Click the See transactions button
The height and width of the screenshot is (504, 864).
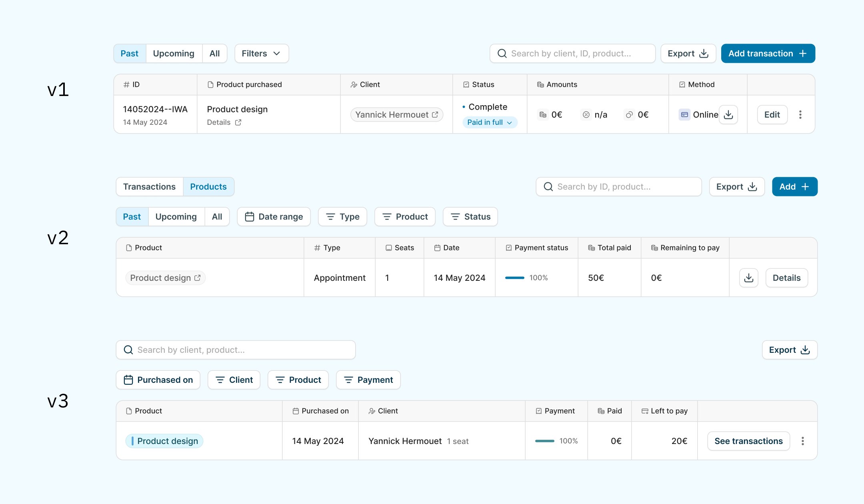click(x=748, y=441)
